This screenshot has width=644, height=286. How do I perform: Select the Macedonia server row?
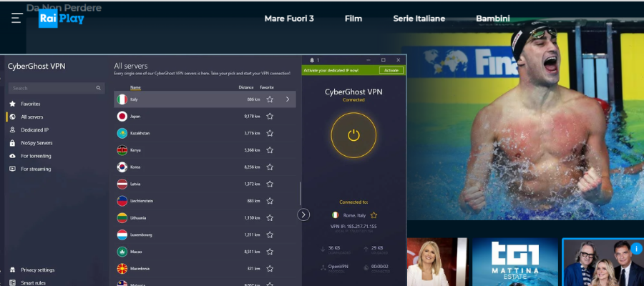205,269
